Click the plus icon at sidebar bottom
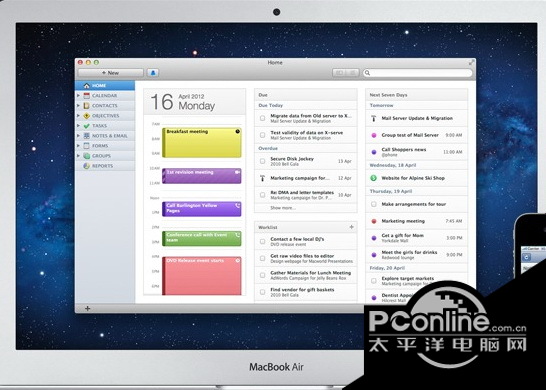Image resolution: width=546 pixels, height=390 pixels. [x=87, y=308]
